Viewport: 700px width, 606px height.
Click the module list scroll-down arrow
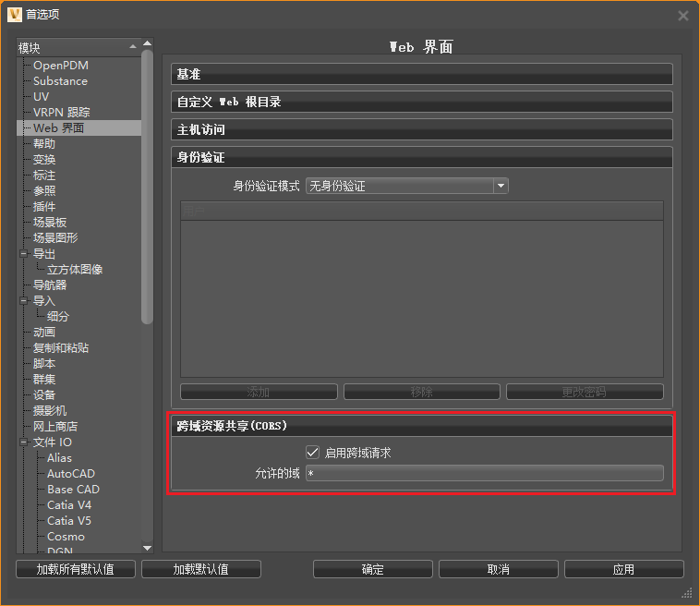click(148, 548)
